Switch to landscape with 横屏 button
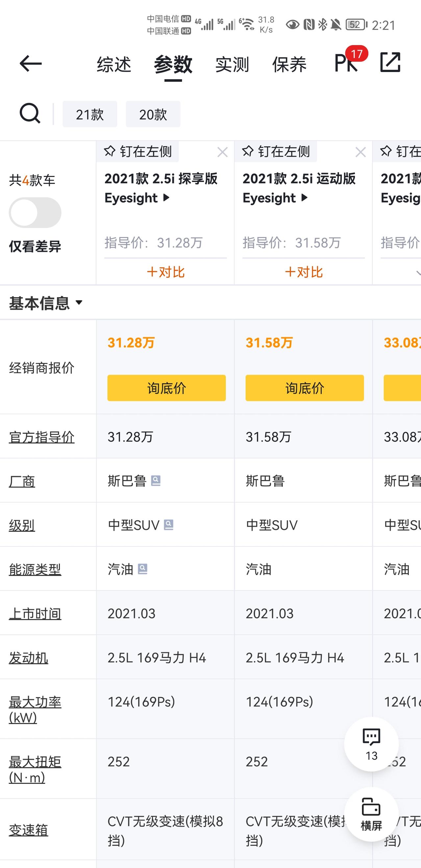Image resolution: width=421 pixels, height=868 pixels. 371,814
